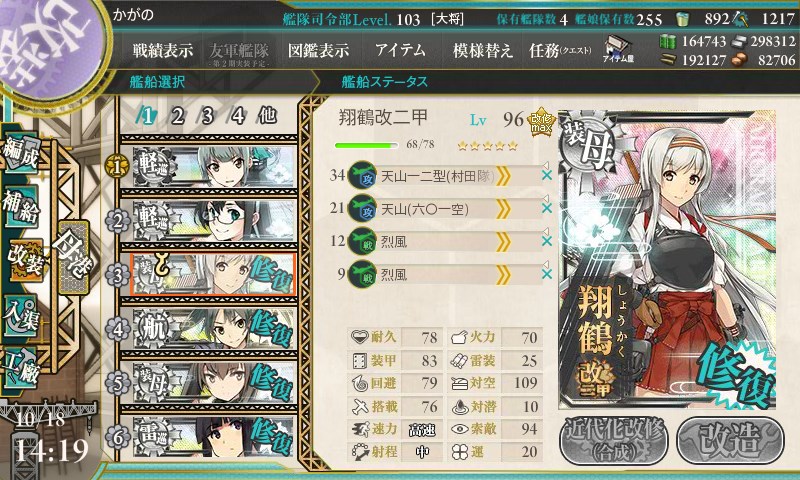Open the アイテム屋 item shop icon

[618, 49]
